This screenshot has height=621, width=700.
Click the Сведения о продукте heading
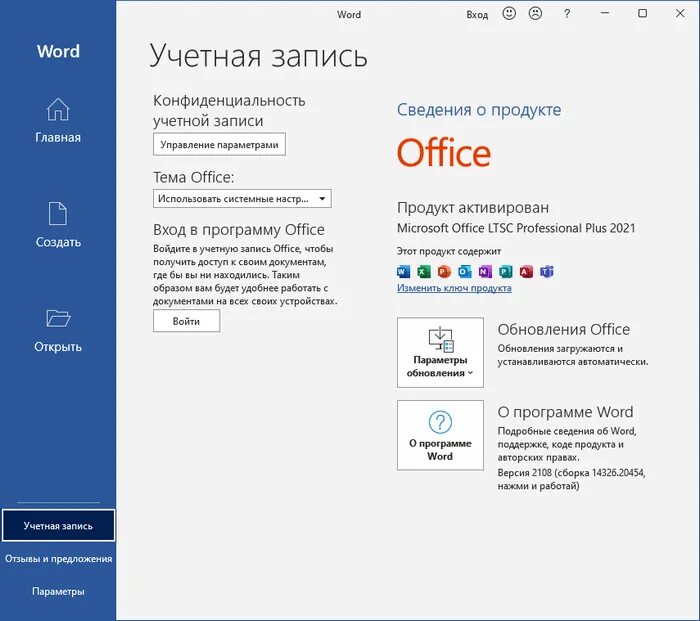(x=479, y=110)
